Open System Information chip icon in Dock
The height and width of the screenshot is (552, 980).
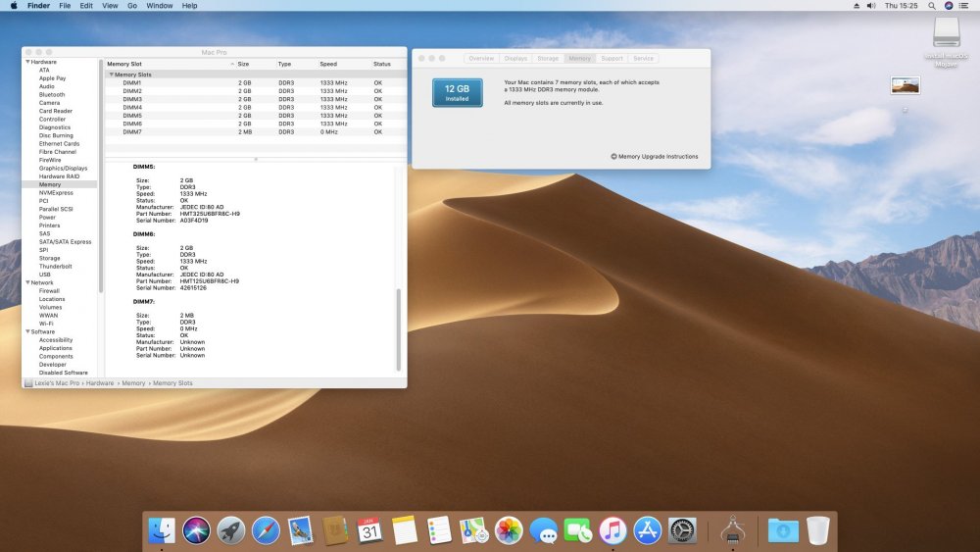pyautogui.click(x=732, y=530)
